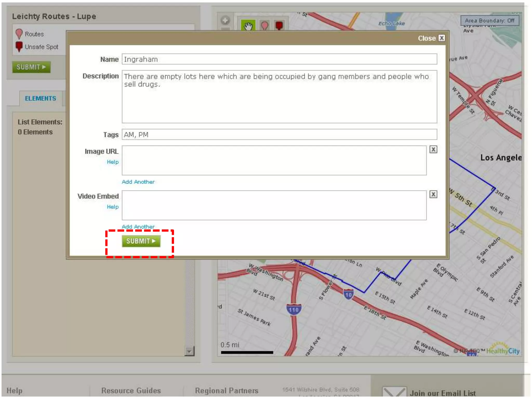Open Image URL Help link
Image resolution: width=532 pixels, height=399 pixels.
[x=112, y=162]
